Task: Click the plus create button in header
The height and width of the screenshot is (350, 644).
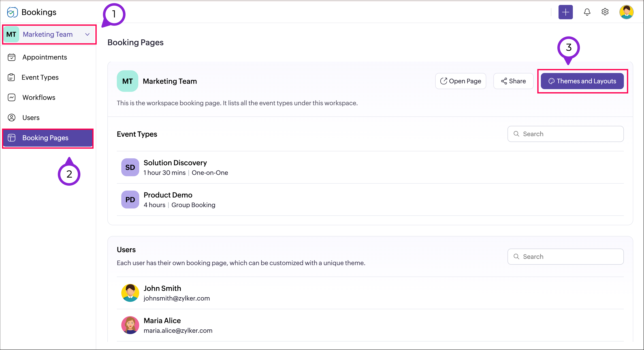Action: [565, 12]
